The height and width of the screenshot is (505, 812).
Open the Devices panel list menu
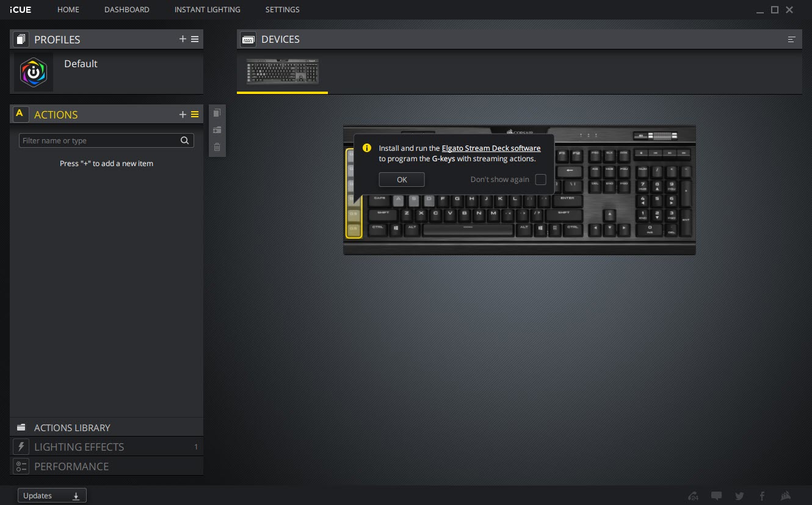(x=792, y=39)
